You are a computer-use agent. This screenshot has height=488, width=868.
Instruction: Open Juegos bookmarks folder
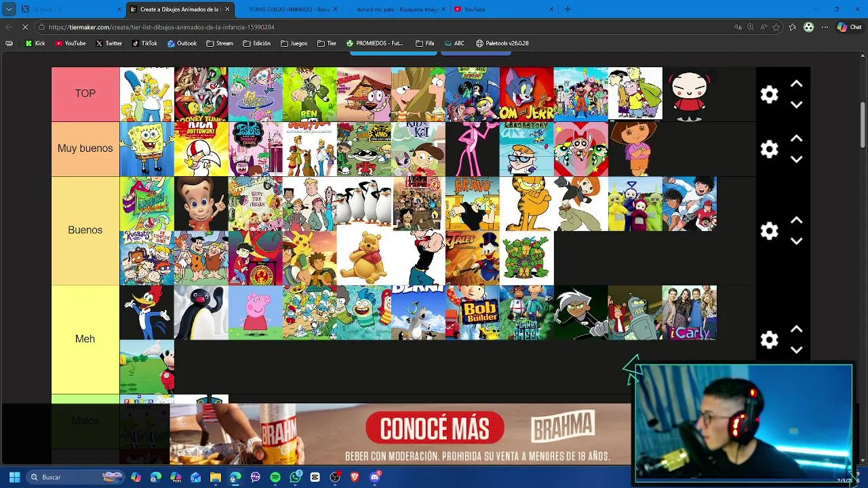pos(294,43)
